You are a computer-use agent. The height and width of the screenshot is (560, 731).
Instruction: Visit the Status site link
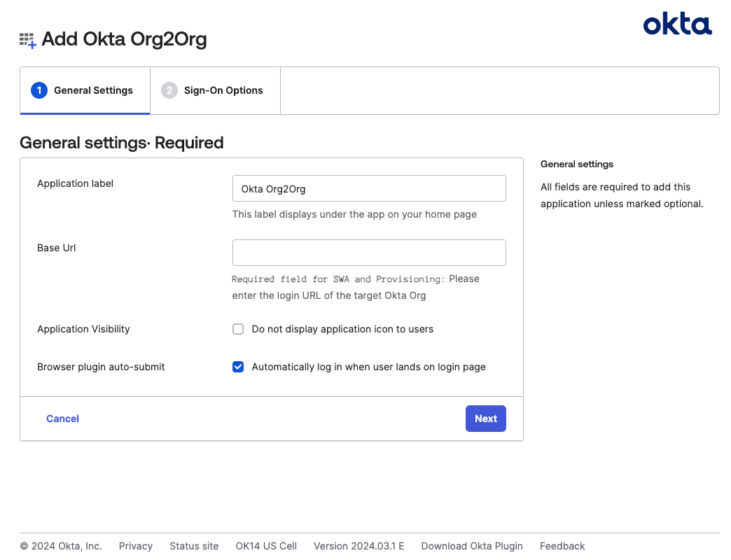coord(194,546)
